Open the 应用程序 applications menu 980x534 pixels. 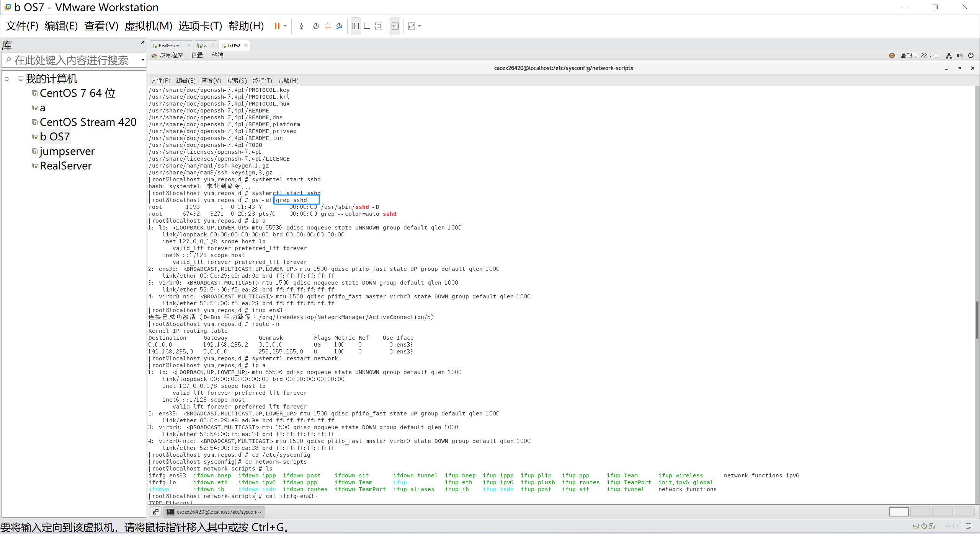[171, 55]
